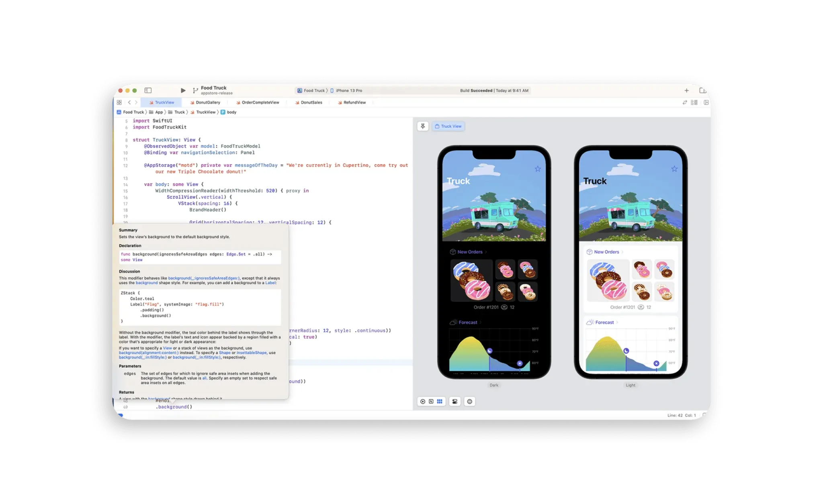The image size is (823, 504).
Task: Toggle the color scheme variants grid
Action: pos(440,401)
